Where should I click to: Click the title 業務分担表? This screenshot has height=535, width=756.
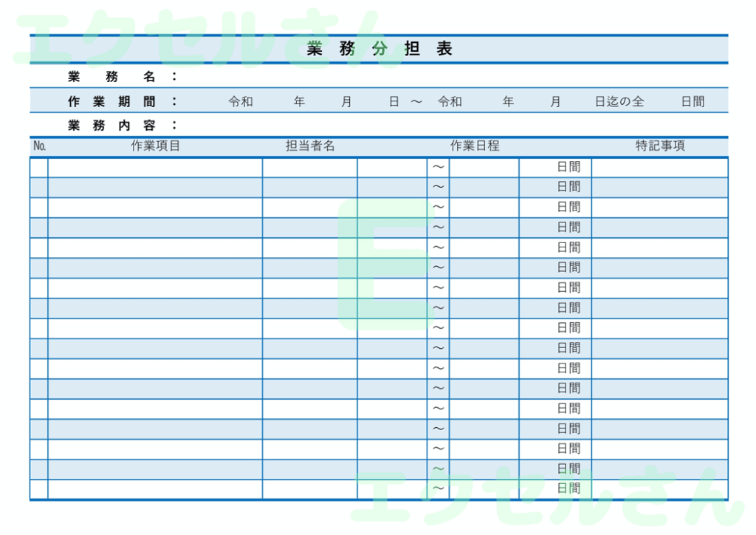point(378,48)
